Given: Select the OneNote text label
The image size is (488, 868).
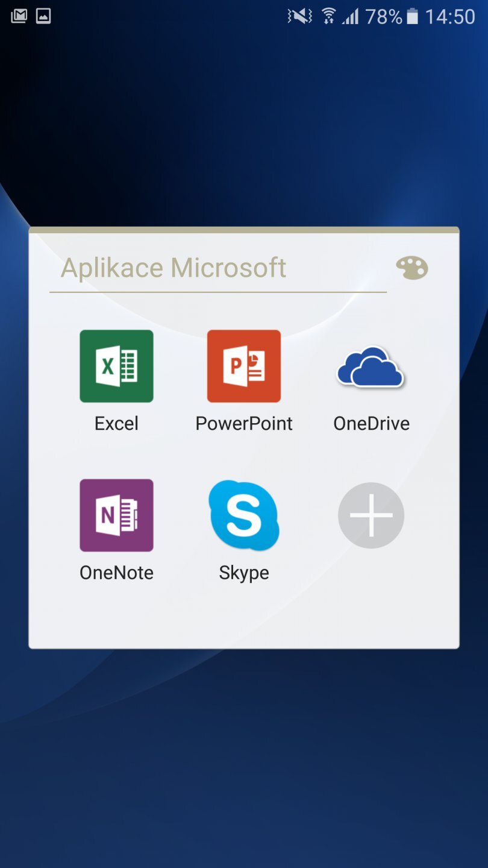Looking at the screenshot, I should pos(116,573).
